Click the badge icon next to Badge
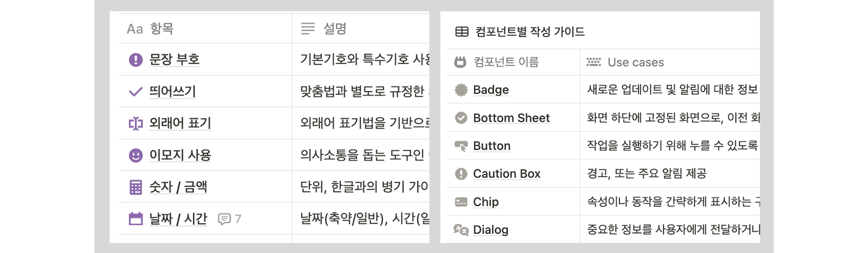 click(x=462, y=89)
